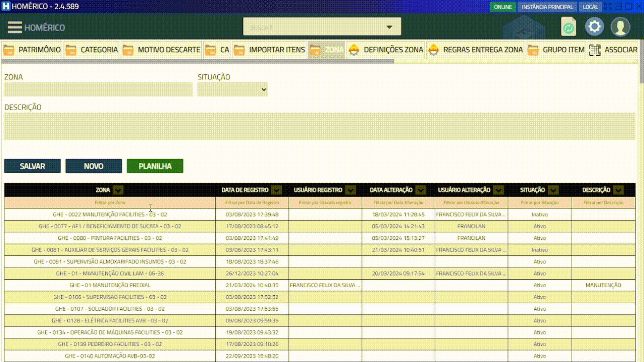
Task: Click the green refresh document icon
Action: point(568,27)
